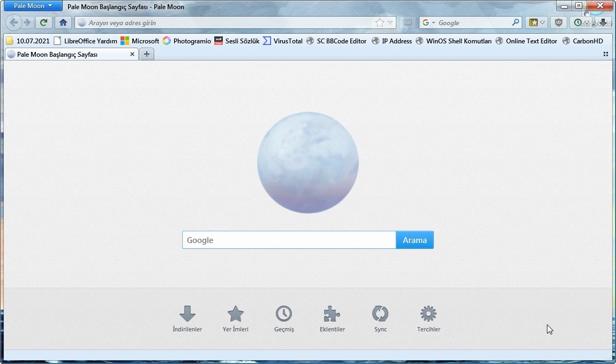616x364 pixels.
Task: Expand bookmarks menu button dropdown arrow
Action: (543, 22)
